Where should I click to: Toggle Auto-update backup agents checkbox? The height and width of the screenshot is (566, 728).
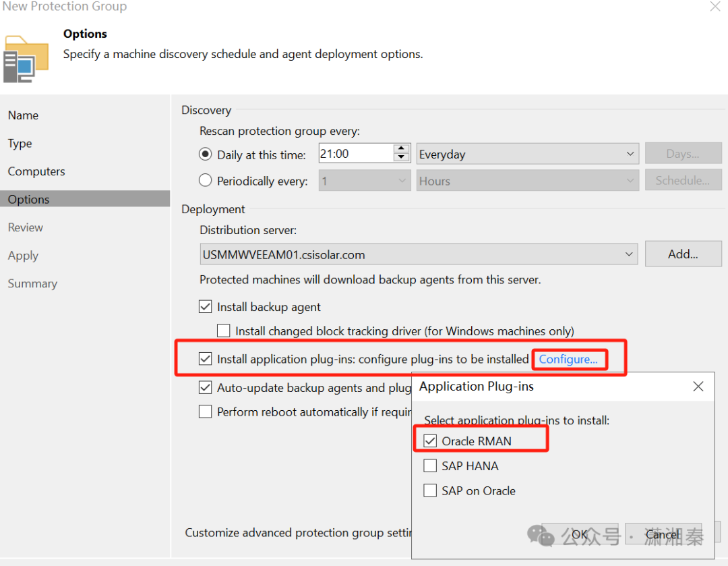point(205,387)
